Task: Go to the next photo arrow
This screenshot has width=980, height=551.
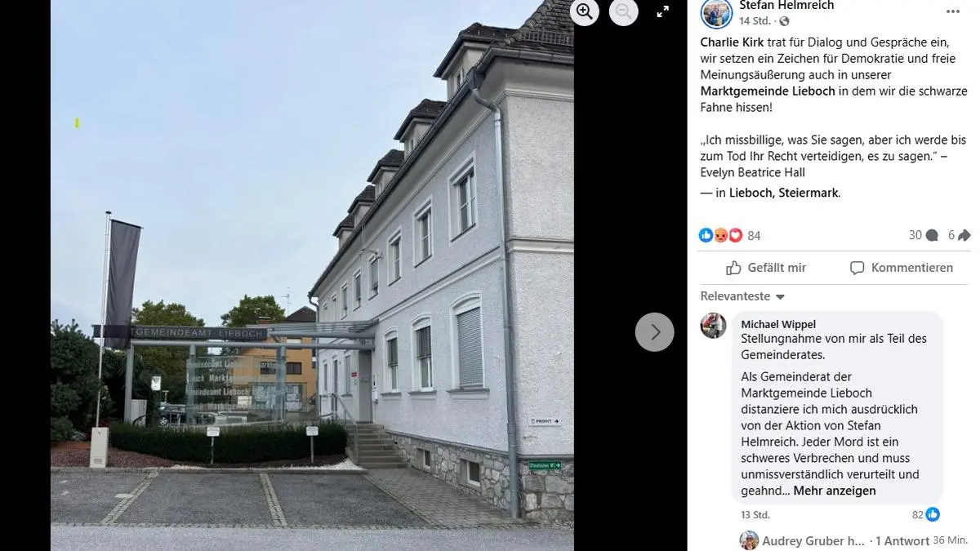Action: (655, 332)
